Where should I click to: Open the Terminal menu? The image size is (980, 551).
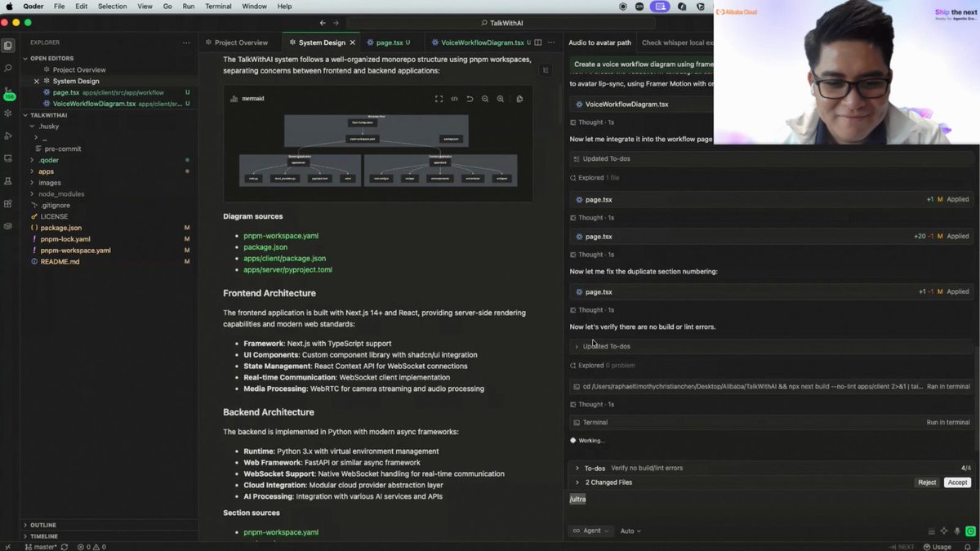pos(218,6)
